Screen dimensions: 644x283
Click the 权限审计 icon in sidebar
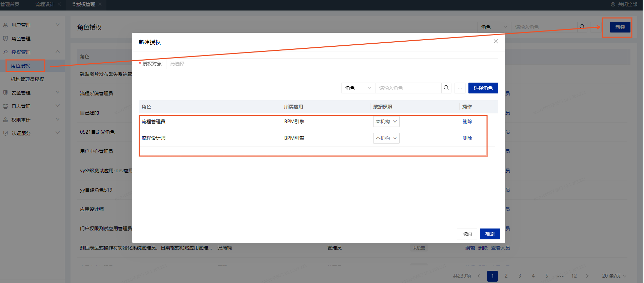click(x=5, y=120)
